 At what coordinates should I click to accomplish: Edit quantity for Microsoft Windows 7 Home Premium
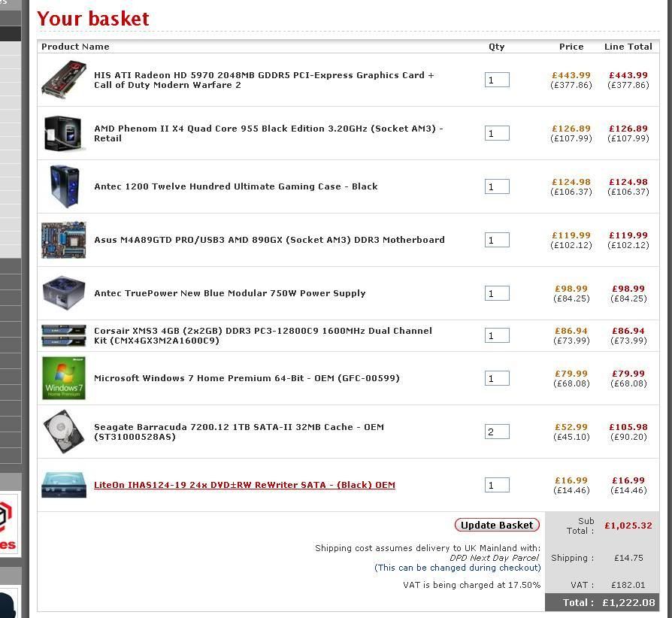pyautogui.click(x=497, y=378)
